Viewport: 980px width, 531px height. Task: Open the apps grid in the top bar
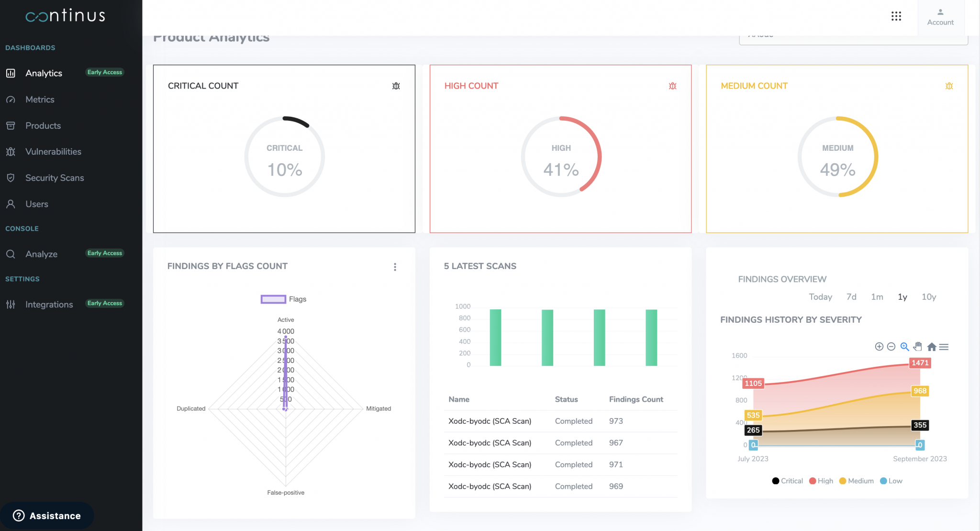pyautogui.click(x=896, y=16)
